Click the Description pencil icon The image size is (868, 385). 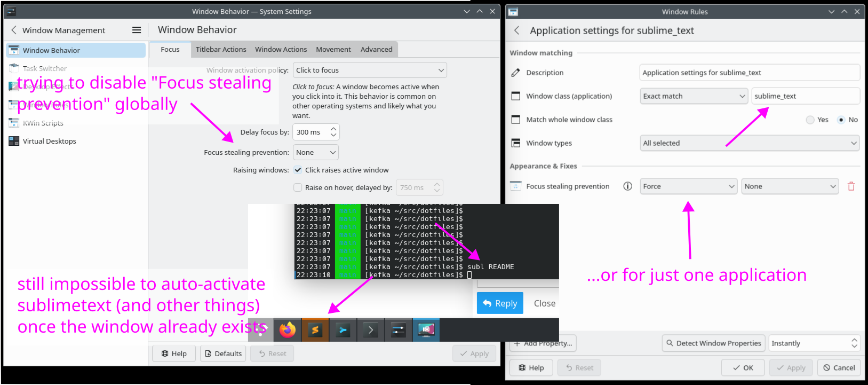515,73
